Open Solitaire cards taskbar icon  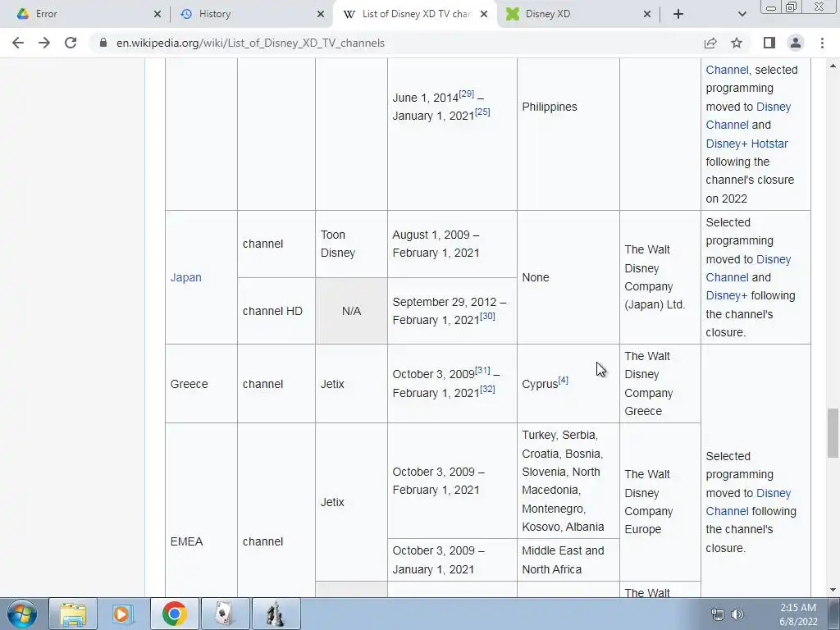tap(225, 614)
